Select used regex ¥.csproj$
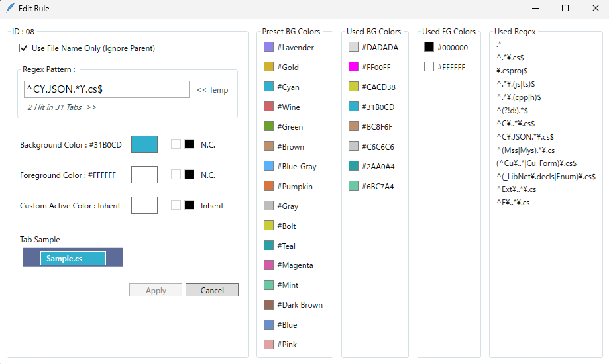This screenshot has width=609, height=364. point(512,71)
